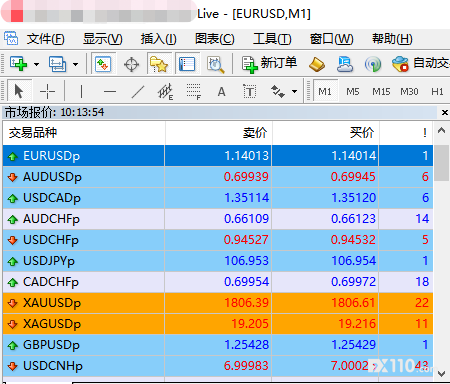Image resolution: width=450 pixels, height=384 pixels.
Task: Click the 自动交易 auto trading button
Action: (x=421, y=63)
